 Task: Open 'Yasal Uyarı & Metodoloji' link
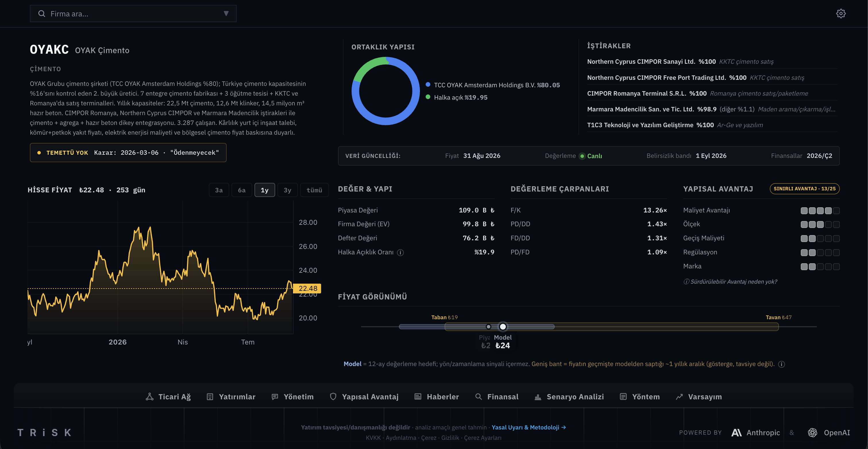pos(529,427)
